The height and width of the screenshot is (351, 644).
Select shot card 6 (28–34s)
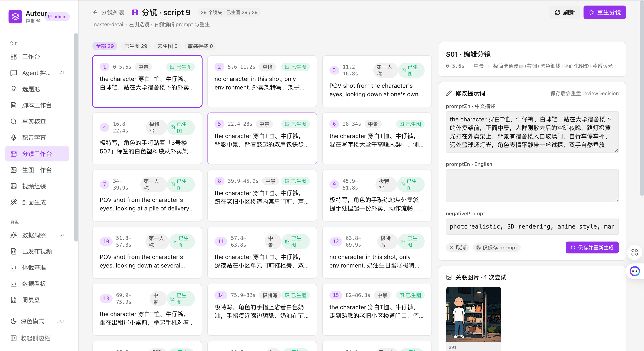[377, 138]
